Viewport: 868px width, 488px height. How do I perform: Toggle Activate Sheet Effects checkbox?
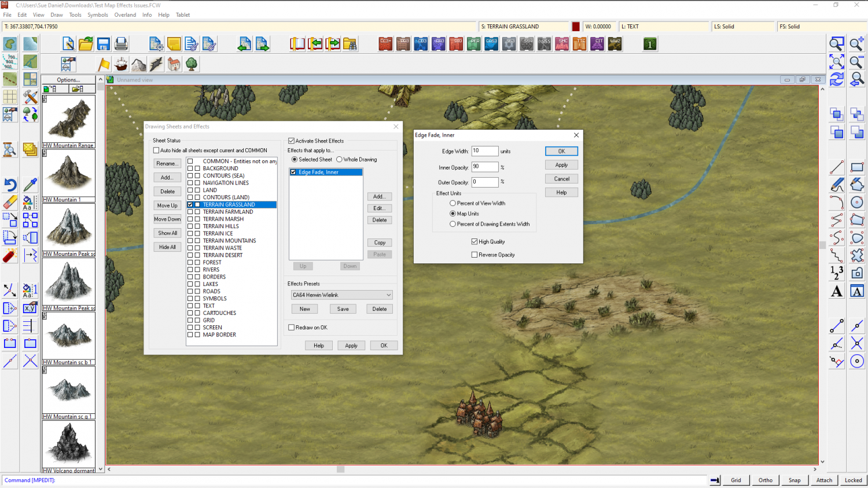(x=292, y=141)
